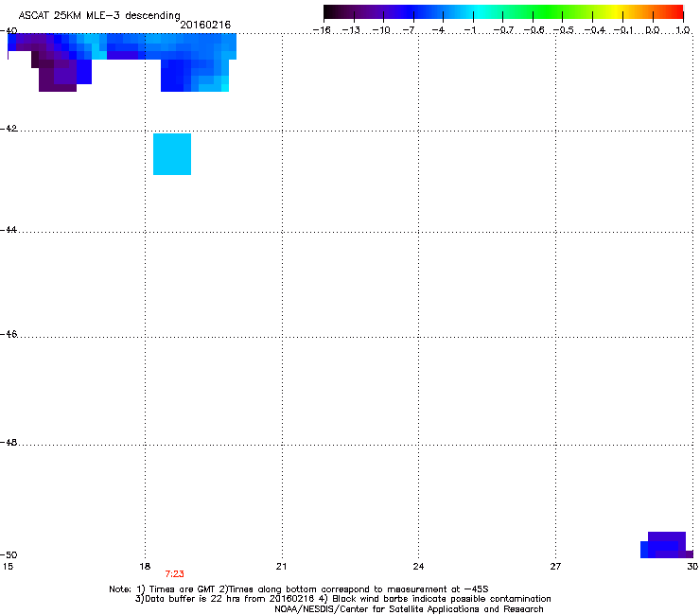The height and width of the screenshot is (615, 700).
Task: Click the -0.6 label on color bar
Action: pos(534,30)
